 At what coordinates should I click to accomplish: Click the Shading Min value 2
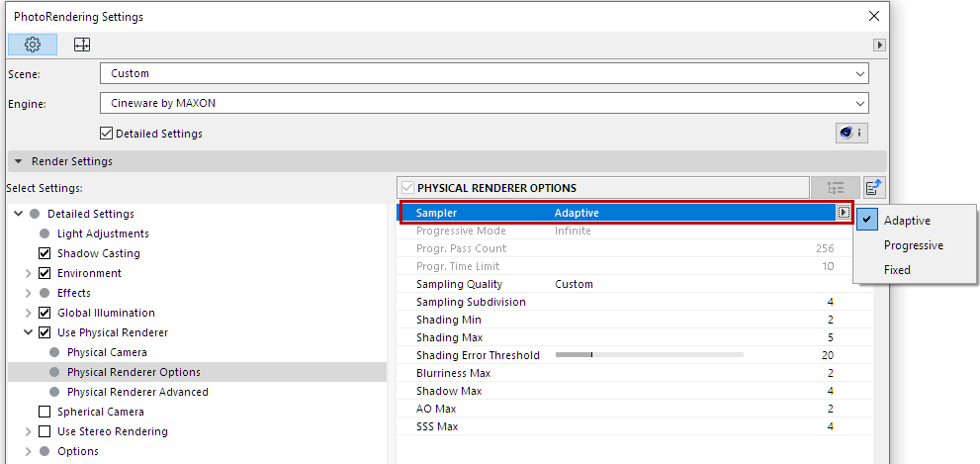[831, 320]
